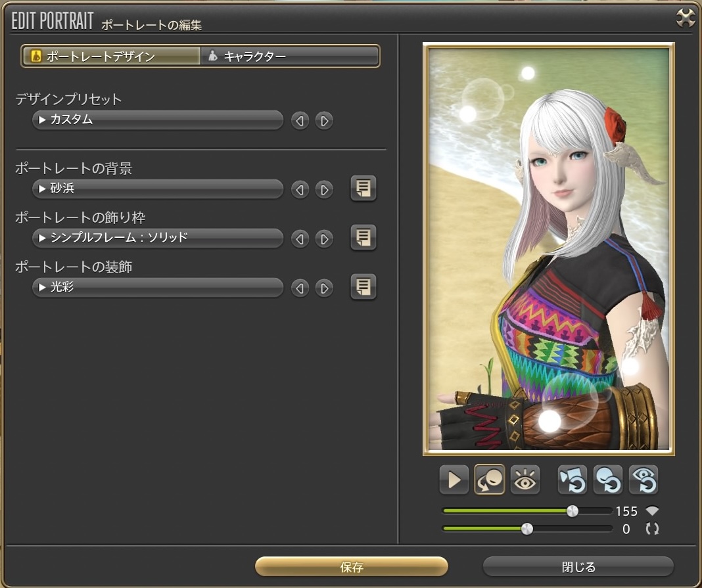Screen dimensions: 702x588
Task: Select the ポートレートデザイン tab
Action: coord(110,57)
